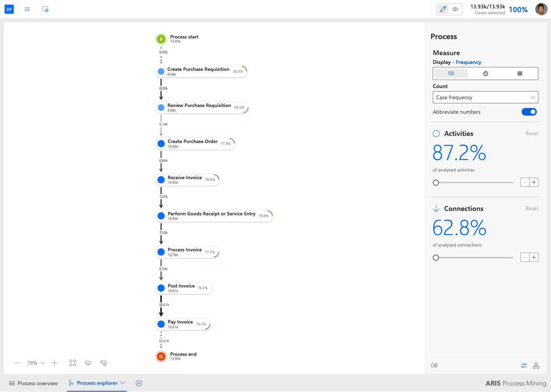Increase connections with plus button
The image size is (551, 392).
point(534,257)
